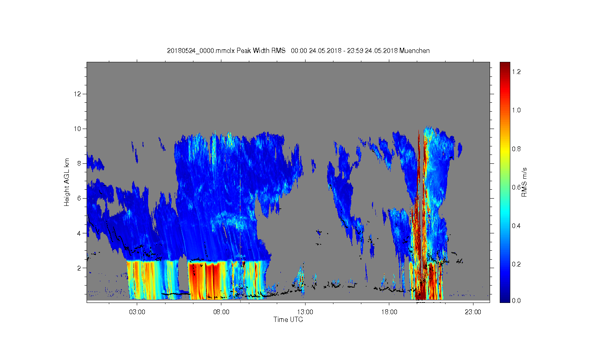This screenshot has height=364, width=607.
Task: Click the colorbar value 0.2
Action: point(516,264)
